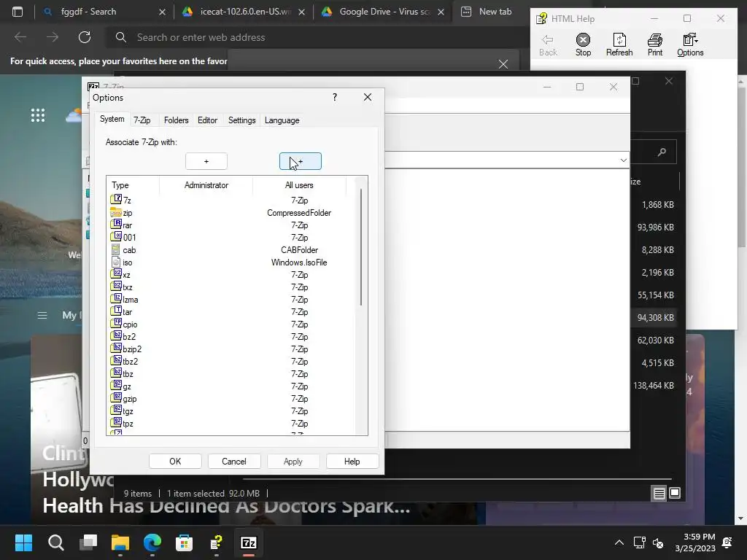Click the txz file type icon
Image resolution: width=747 pixels, height=560 pixels.
point(116,286)
